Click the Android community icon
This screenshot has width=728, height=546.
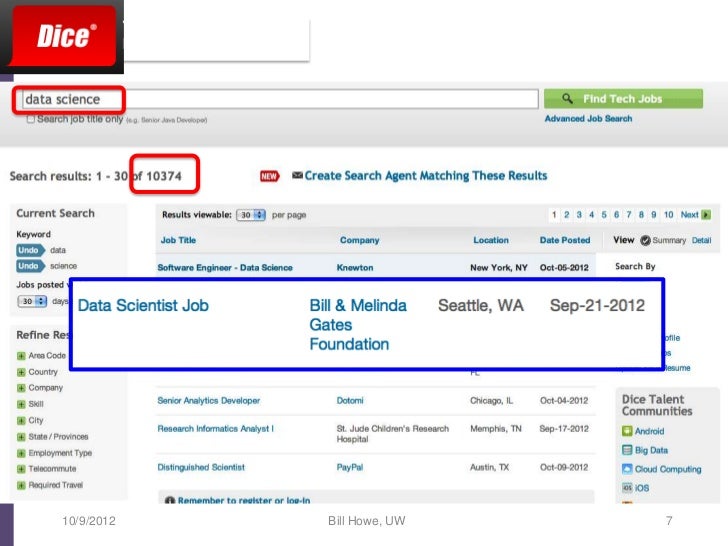coord(627,431)
